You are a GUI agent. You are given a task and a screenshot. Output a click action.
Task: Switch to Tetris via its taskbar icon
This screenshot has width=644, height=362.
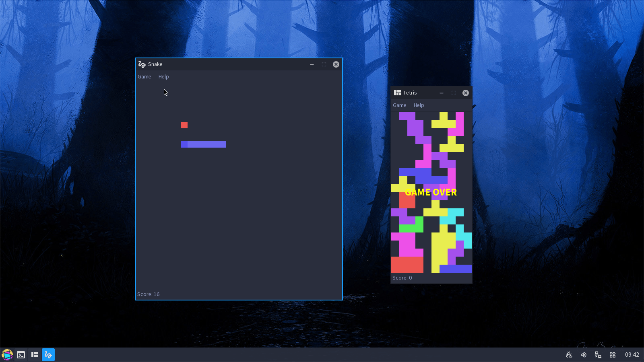[x=35, y=355]
